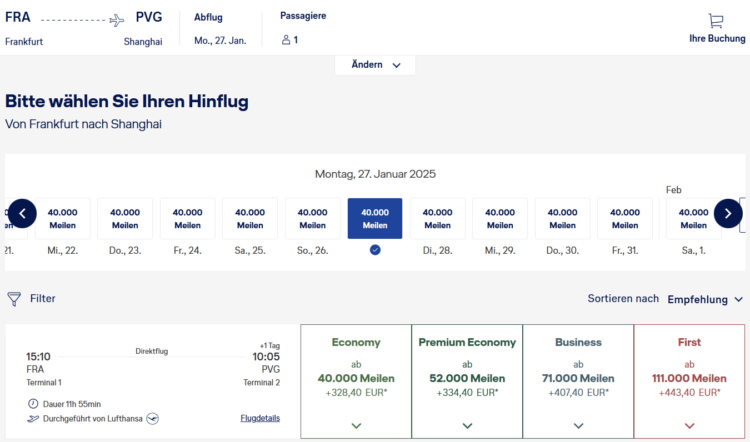The image size is (750, 442).
Task: Click +443,40 EUR First surcharge
Action: [689, 393]
